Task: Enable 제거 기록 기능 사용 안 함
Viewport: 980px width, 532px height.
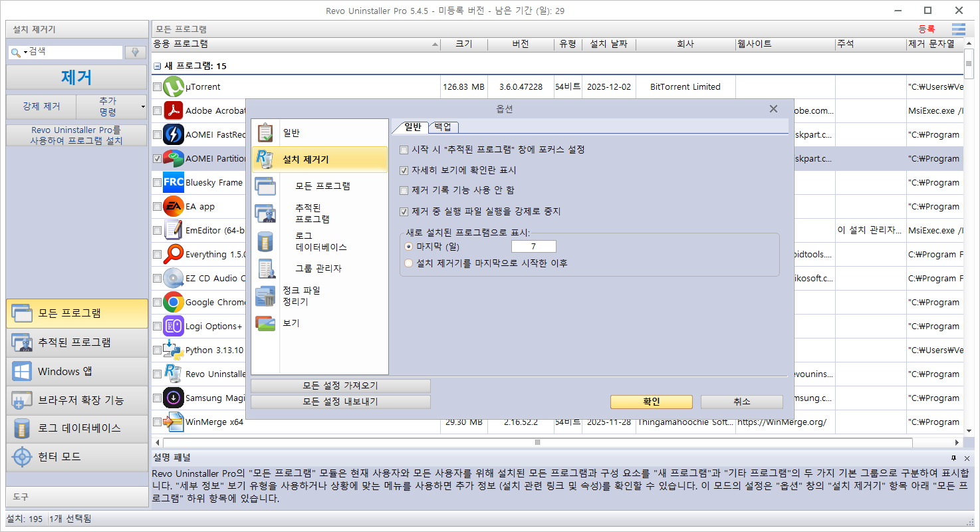Action: (x=404, y=191)
